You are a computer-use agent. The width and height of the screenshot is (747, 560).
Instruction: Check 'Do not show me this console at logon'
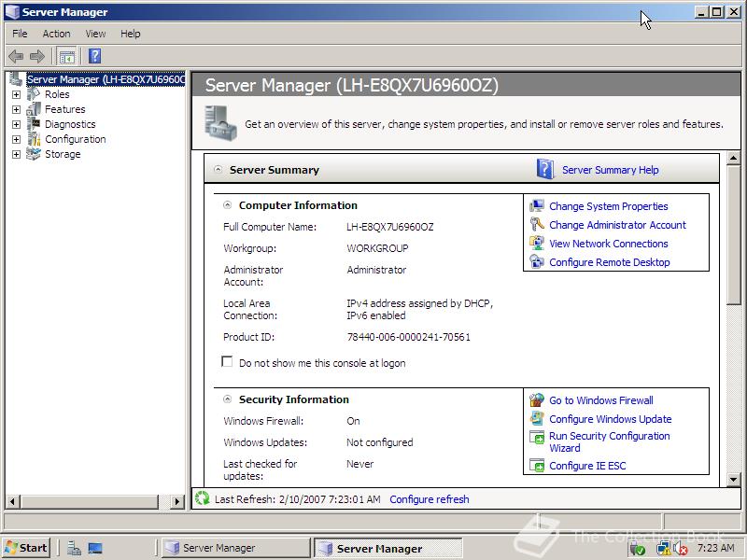227,361
